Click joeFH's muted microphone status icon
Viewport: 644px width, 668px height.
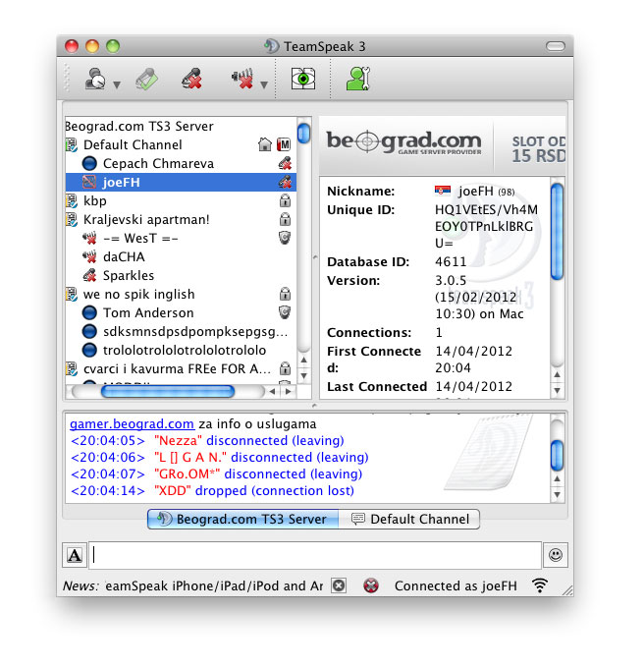pyautogui.click(x=285, y=182)
